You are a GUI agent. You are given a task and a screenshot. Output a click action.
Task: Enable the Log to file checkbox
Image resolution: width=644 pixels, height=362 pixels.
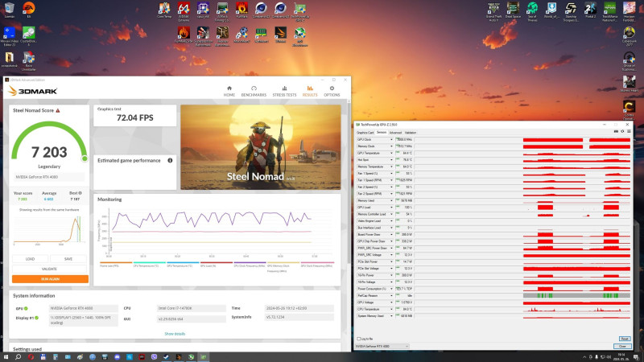[x=358, y=339]
